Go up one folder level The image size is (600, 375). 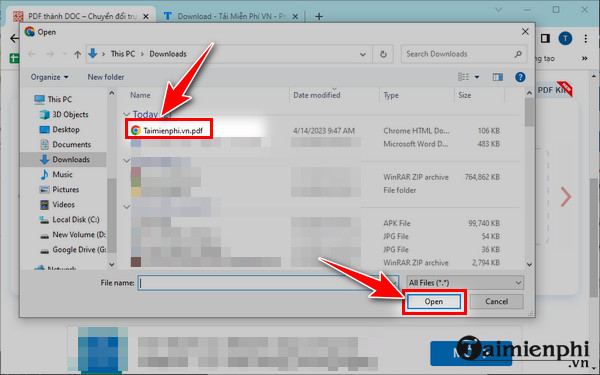(78, 54)
